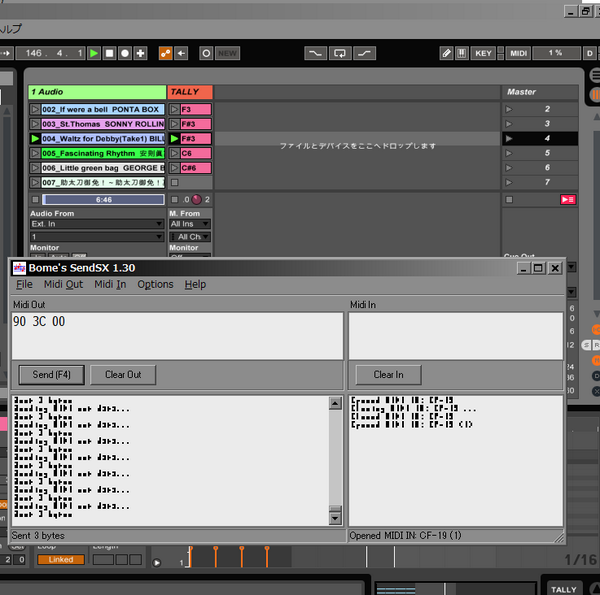Click the TALLY clip pink pie-chart progress indicator
600x595 pixels.
click(196, 199)
